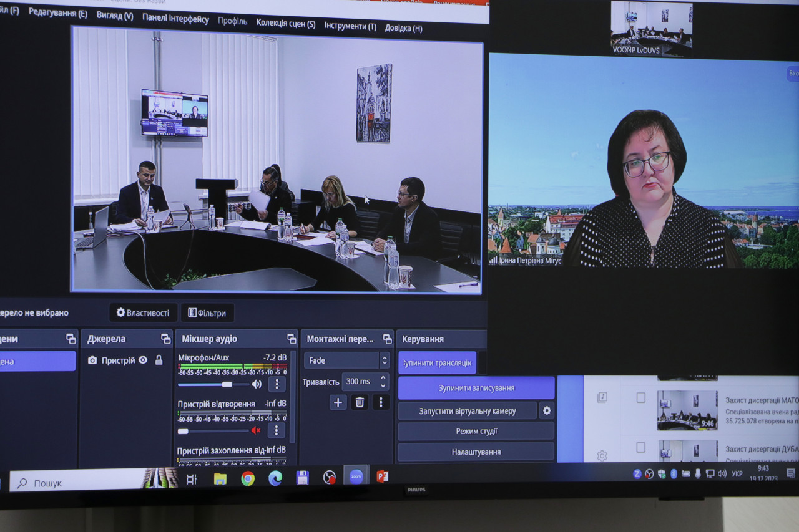Open PowerPoint from the taskbar

point(382,476)
